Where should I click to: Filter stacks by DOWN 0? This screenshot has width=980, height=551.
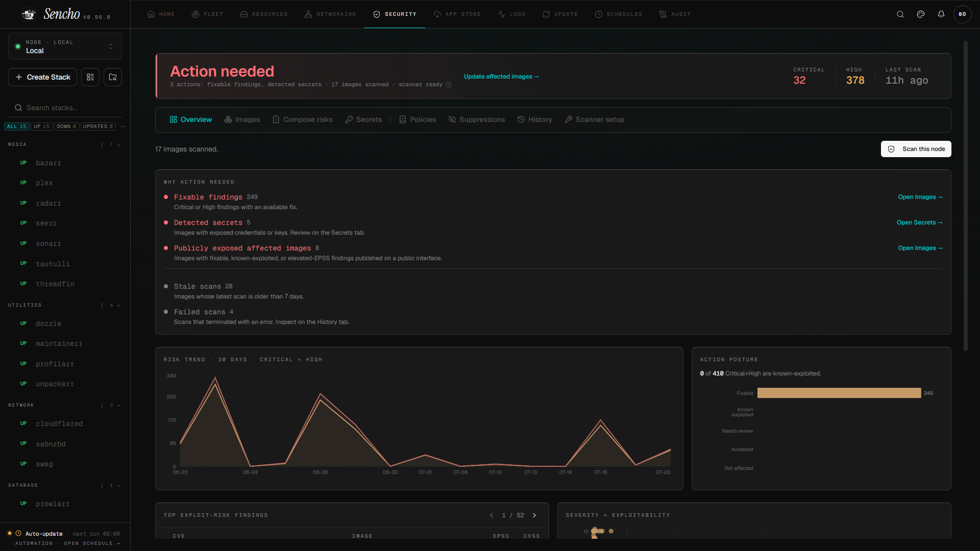[66, 127]
